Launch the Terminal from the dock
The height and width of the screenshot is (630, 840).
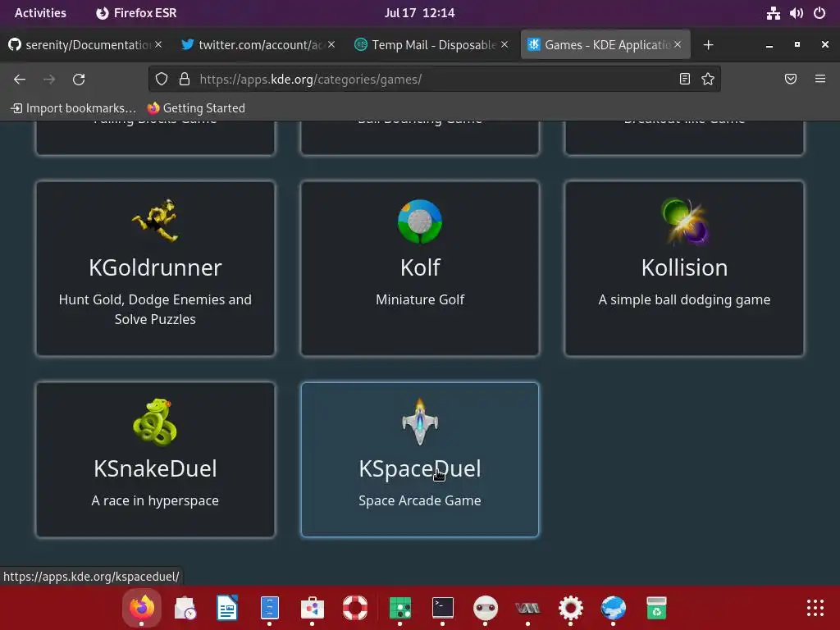442,608
